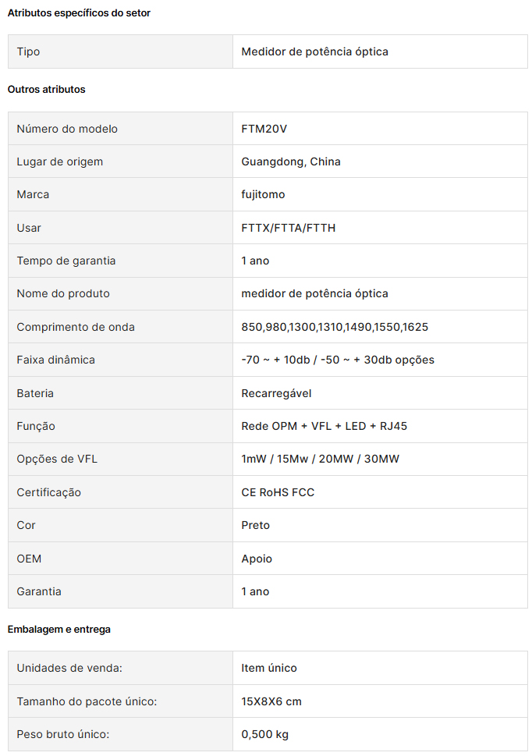Click the 'Guangdong, China' origin value
The width and height of the screenshot is (532, 756).
(291, 161)
